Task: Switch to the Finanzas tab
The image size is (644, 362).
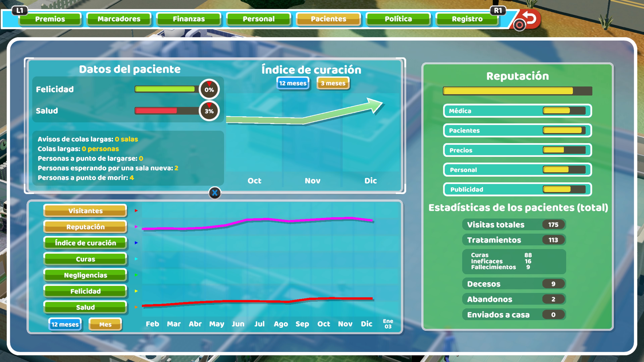Action: pyautogui.click(x=189, y=19)
